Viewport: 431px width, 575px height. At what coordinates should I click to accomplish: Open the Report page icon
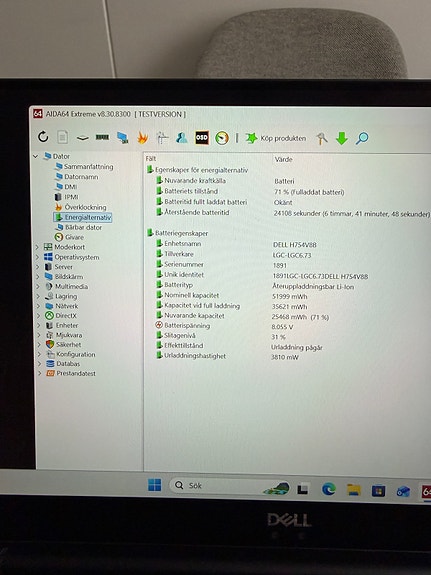(63, 138)
